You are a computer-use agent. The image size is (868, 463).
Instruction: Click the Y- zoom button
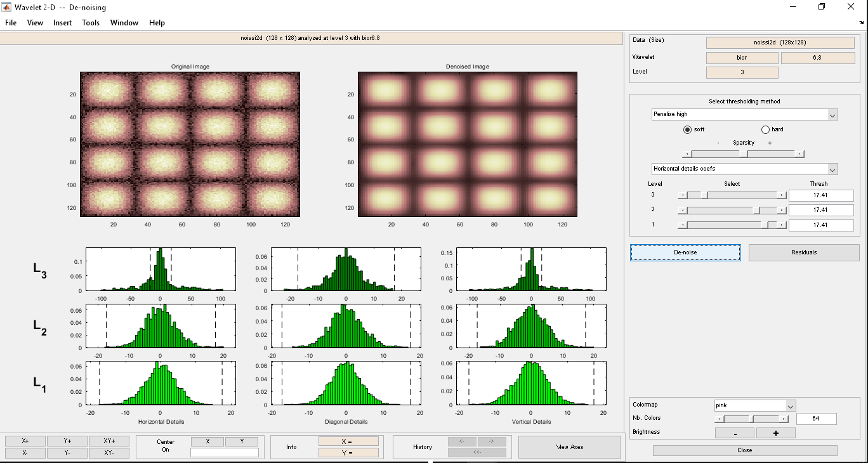(x=67, y=453)
